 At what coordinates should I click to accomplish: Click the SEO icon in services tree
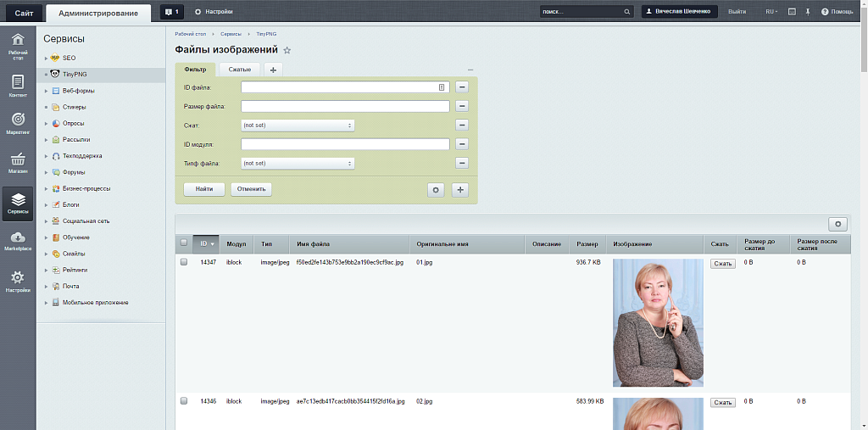click(x=55, y=58)
